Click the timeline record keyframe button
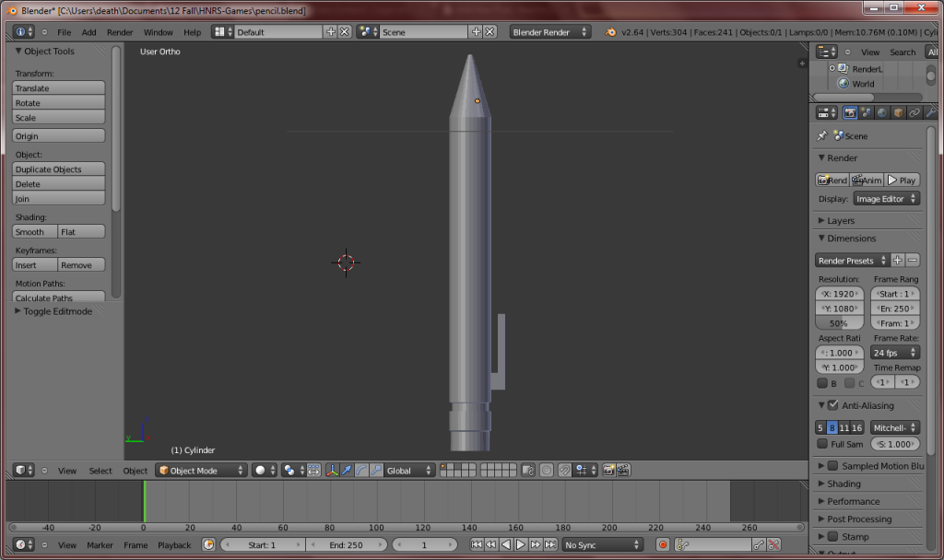 (662, 545)
